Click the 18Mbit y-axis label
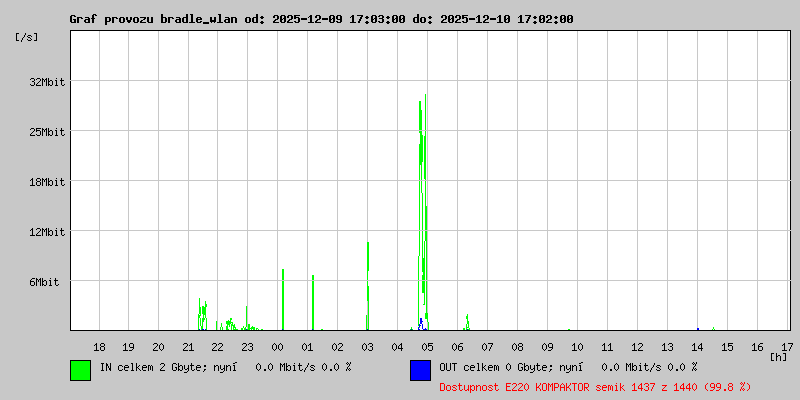 click(47, 182)
